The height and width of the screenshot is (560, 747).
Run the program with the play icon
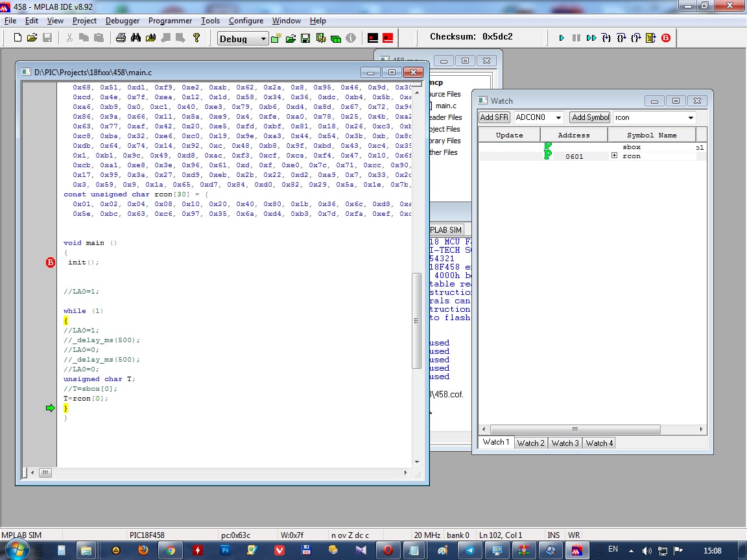point(562,38)
